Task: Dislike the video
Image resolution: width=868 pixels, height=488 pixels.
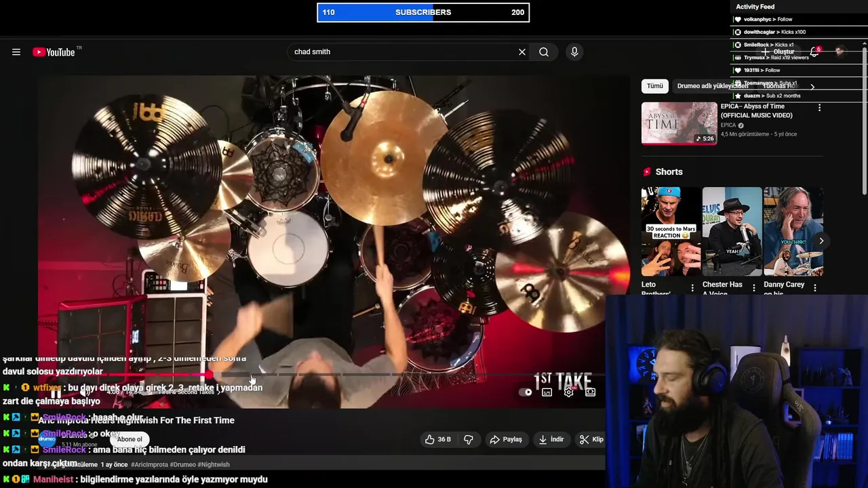Action: click(x=469, y=439)
